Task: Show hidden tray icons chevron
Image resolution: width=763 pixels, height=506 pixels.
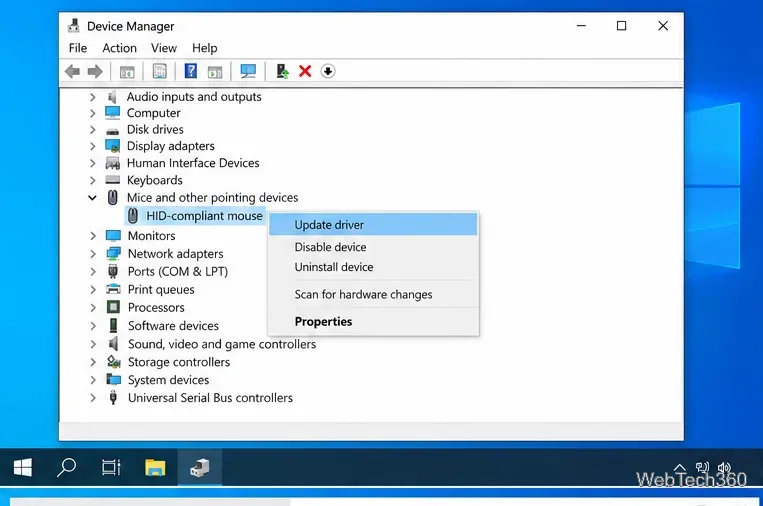Action: (679, 468)
